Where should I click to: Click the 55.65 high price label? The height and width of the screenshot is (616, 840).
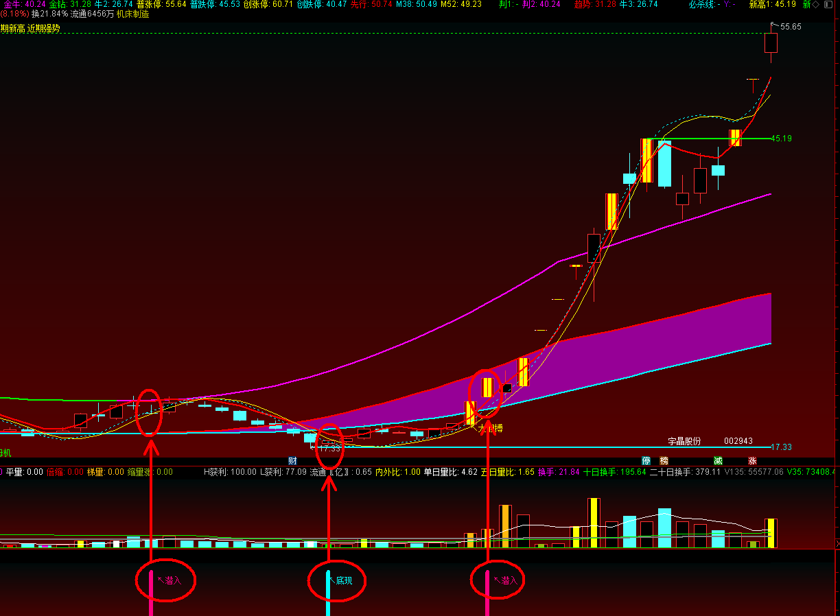[791, 27]
